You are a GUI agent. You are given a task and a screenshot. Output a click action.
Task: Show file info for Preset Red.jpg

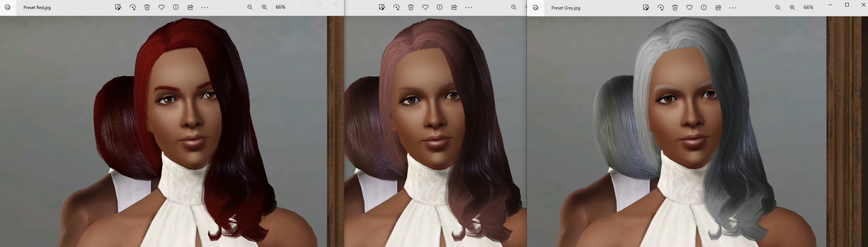click(176, 7)
